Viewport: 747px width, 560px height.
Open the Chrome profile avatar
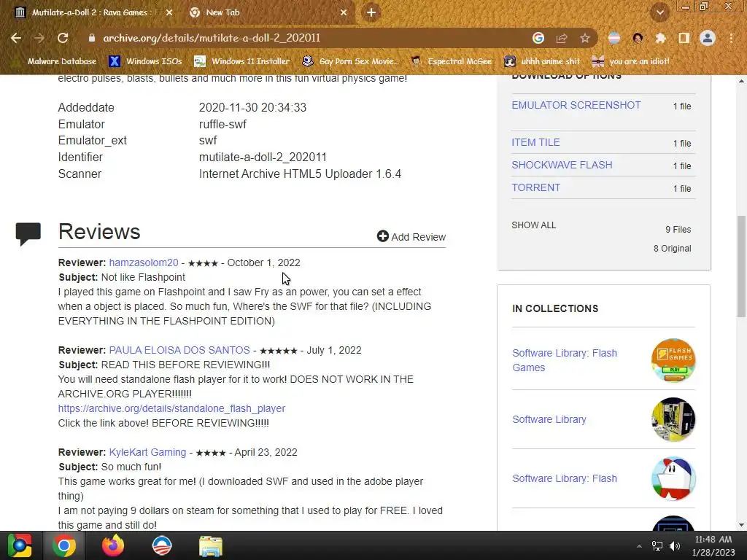point(708,38)
